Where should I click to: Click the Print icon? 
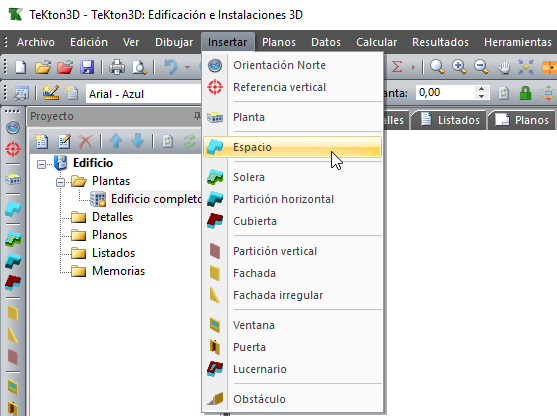(117, 67)
